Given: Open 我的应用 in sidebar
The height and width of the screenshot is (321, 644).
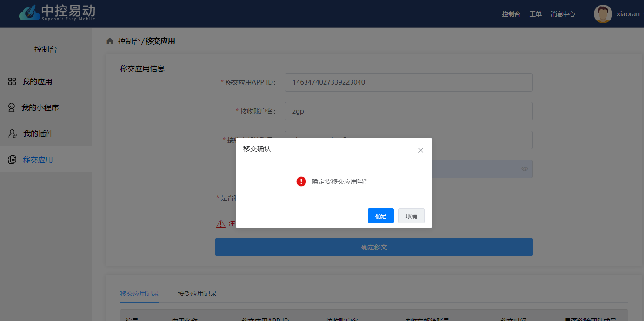Looking at the screenshot, I should click(x=37, y=81).
